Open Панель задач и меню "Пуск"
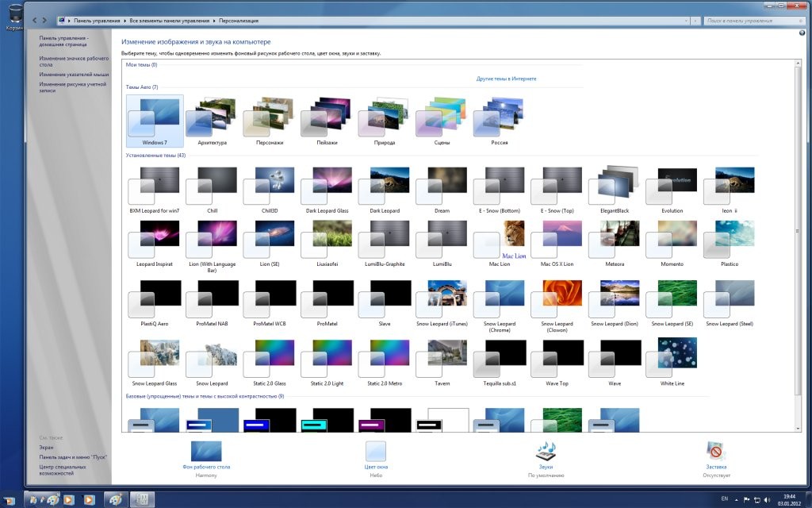 (72, 456)
